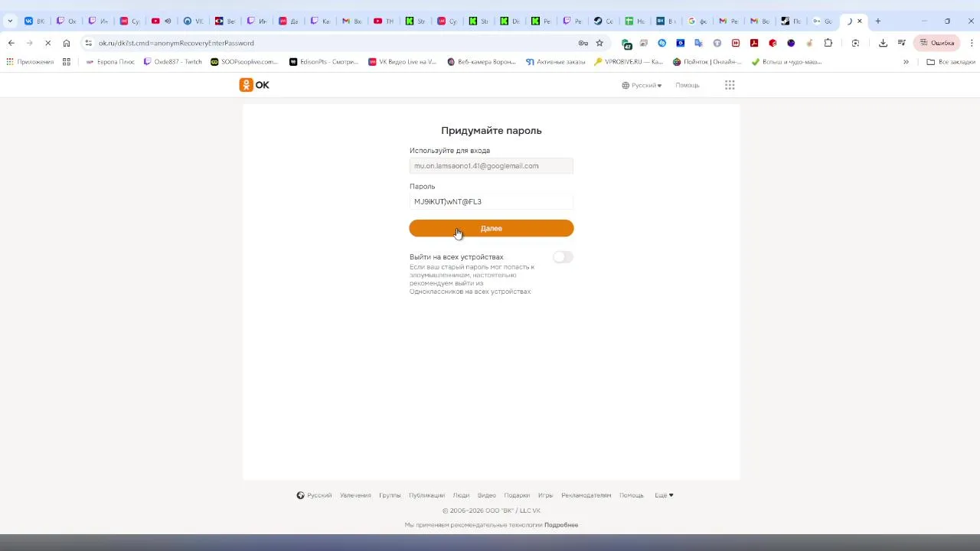Click the orange OK logo
Image resolution: width=980 pixels, height=551 pixels.
[254, 85]
